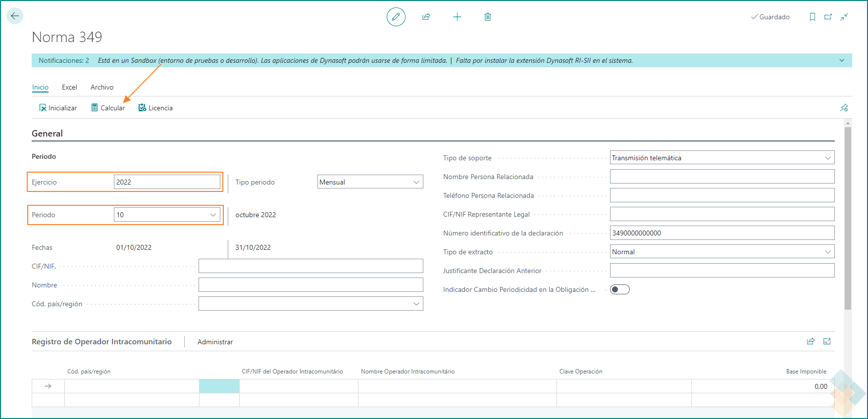Click Guardado status text
This screenshot has height=419, width=868.
pos(774,17)
